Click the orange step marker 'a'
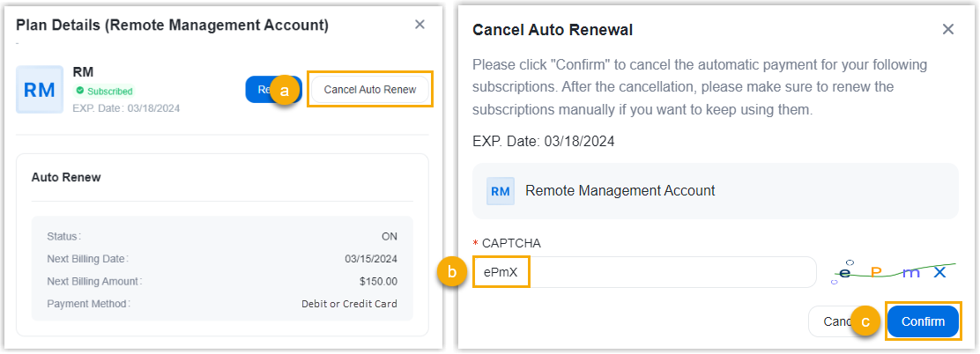980x354 pixels. (284, 90)
